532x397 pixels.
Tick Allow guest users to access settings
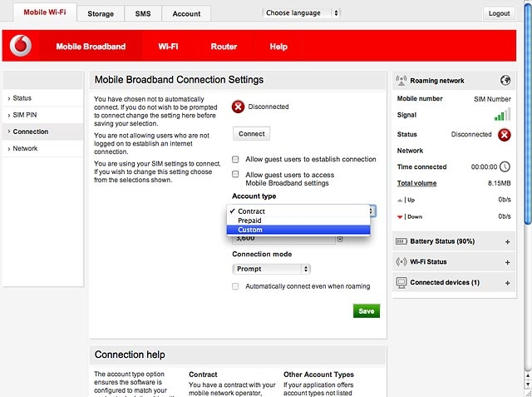(x=235, y=175)
